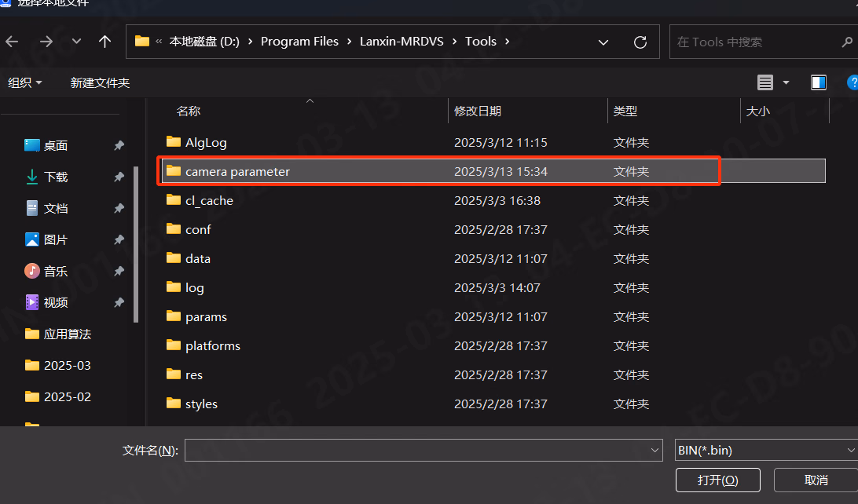Screen dimensions: 858x504
Task: Open 文档 in quick access sidebar
Action: [46, 208]
